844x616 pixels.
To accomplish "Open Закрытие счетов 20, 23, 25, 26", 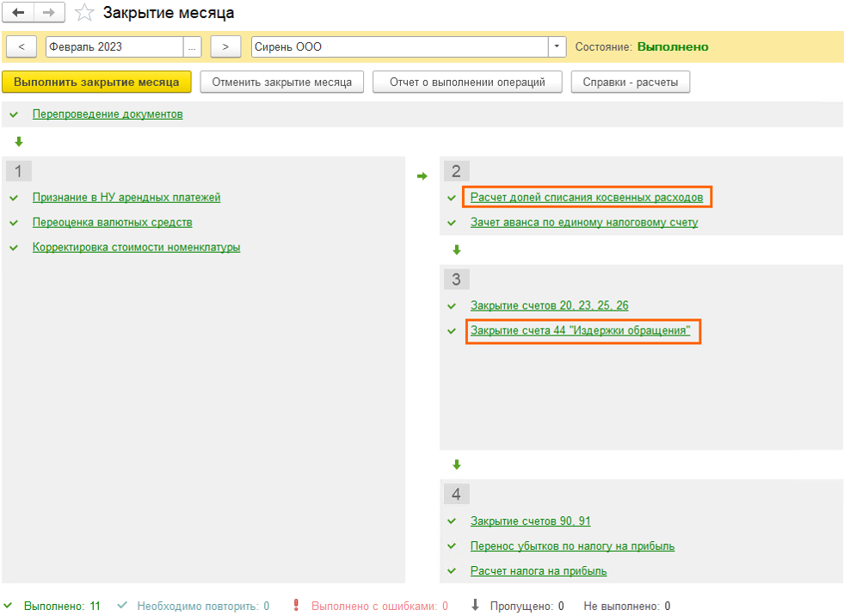I will coord(550,305).
